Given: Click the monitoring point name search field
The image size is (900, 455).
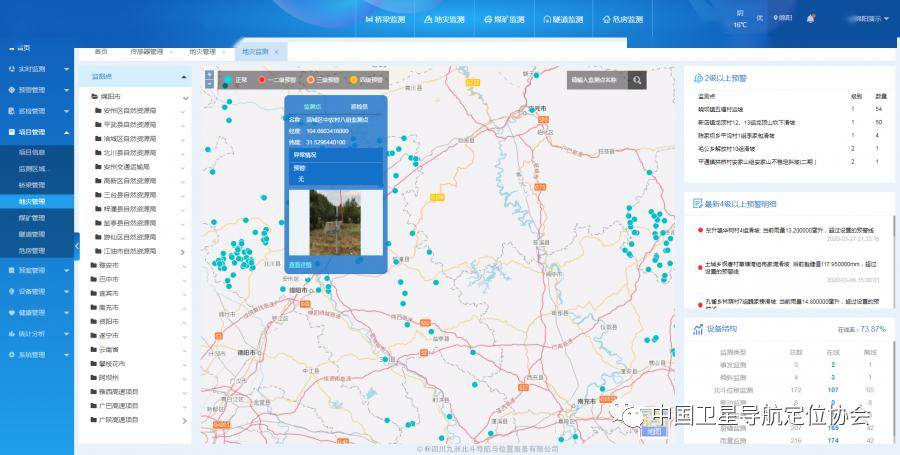Looking at the screenshot, I should click(x=595, y=79).
